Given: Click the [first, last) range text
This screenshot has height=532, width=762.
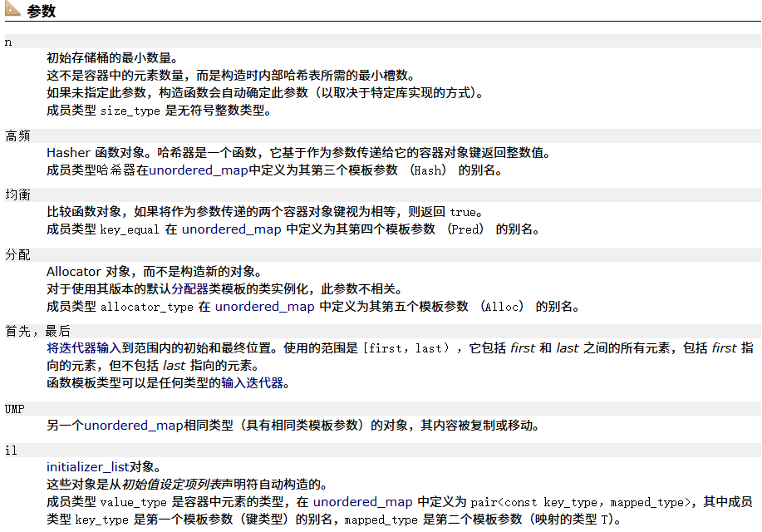Looking at the screenshot, I should point(406,348).
